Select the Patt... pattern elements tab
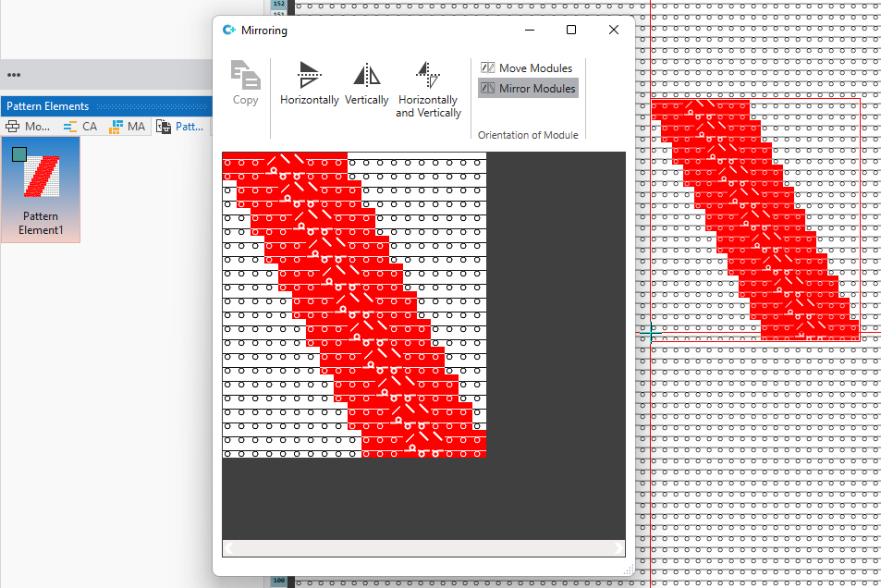Image resolution: width=881 pixels, height=588 pixels. (x=180, y=127)
